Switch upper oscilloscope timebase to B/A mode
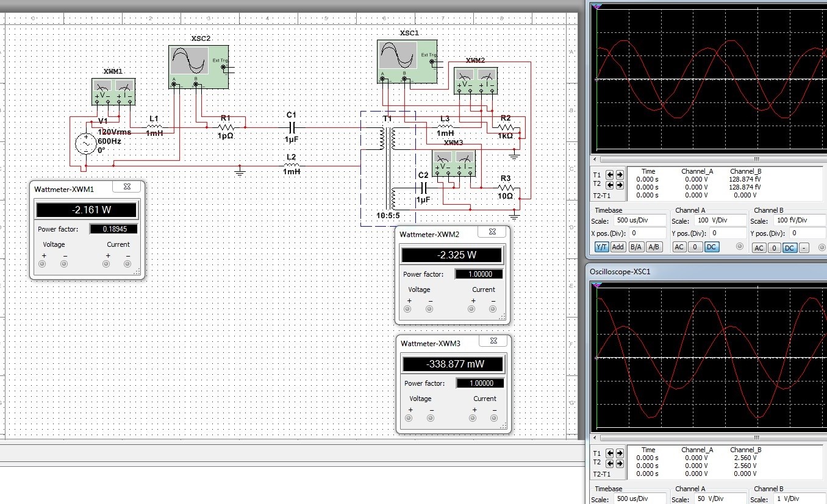This screenshot has width=827, height=504. [x=636, y=247]
